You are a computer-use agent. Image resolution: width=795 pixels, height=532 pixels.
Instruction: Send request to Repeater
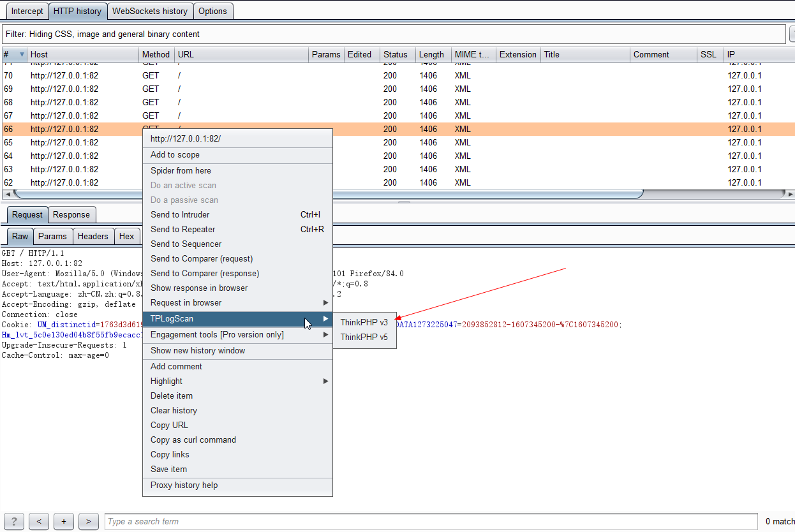tap(237, 229)
